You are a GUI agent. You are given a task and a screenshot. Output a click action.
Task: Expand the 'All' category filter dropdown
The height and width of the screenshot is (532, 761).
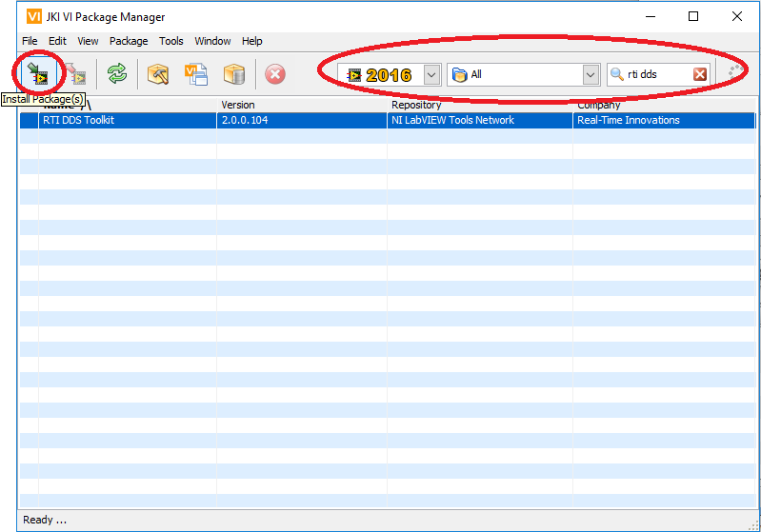(591, 74)
